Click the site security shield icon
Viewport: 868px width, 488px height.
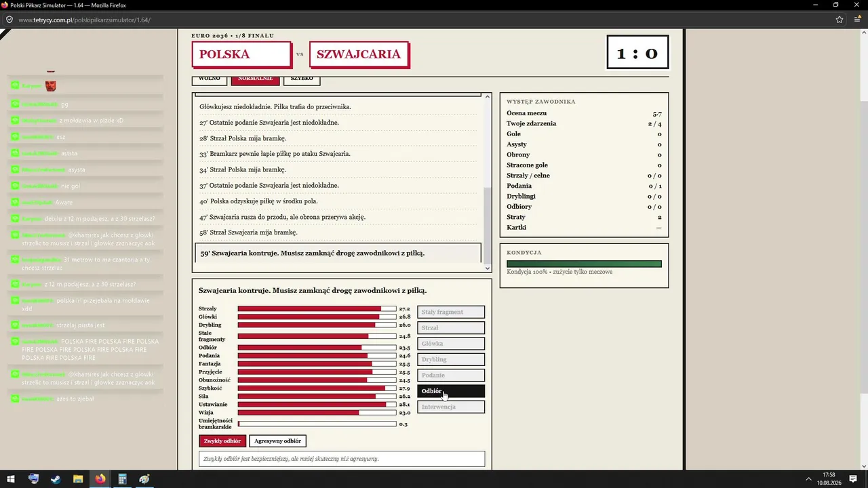[x=9, y=20]
